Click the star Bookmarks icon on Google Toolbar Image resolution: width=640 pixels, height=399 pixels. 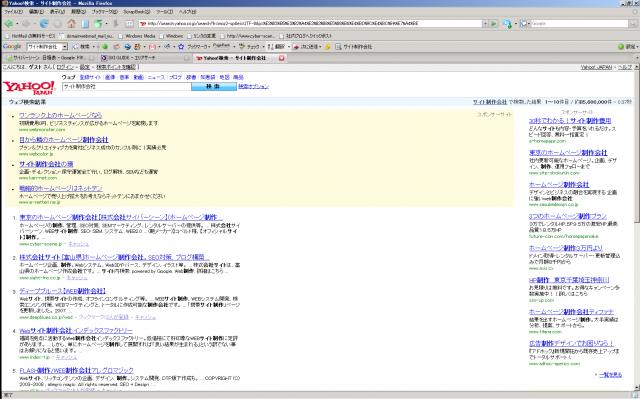[181, 47]
